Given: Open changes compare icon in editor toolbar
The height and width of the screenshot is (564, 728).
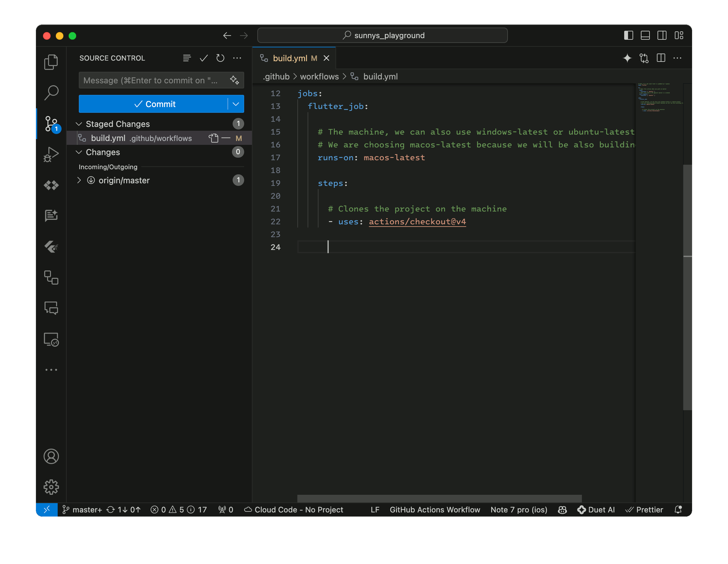Looking at the screenshot, I should click(x=644, y=58).
